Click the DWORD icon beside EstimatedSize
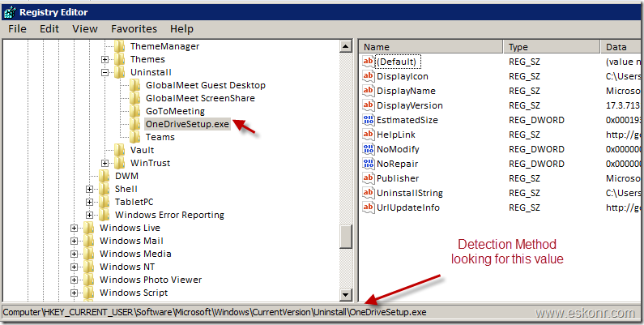 tap(369, 120)
